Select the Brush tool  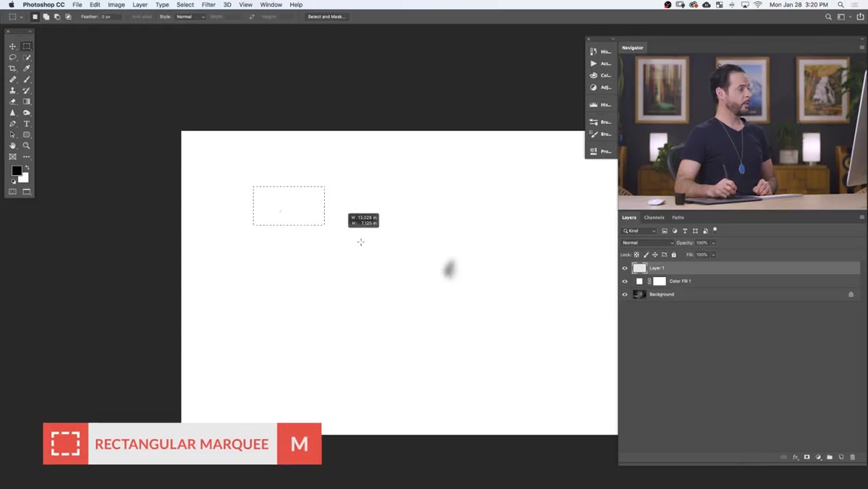click(x=27, y=80)
